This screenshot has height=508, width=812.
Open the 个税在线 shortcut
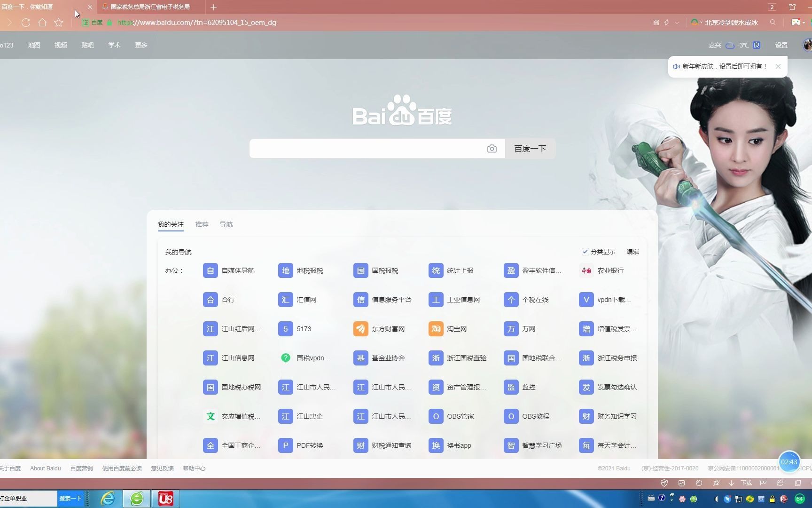pos(526,300)
